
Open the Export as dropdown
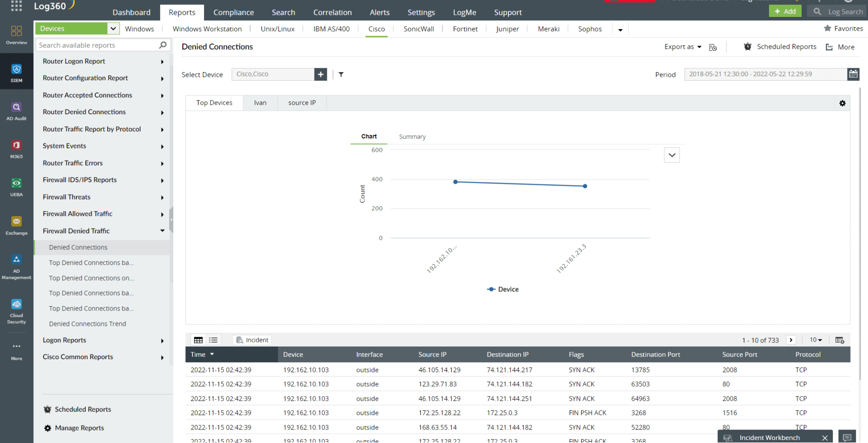(682, 46)
